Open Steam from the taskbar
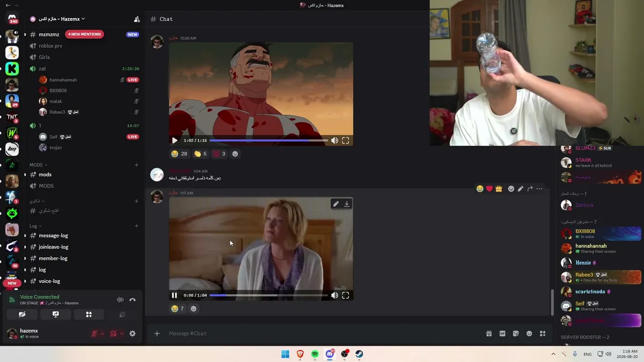Image resolution: width=644 pixels, height=362 pixels. [359, 354]
